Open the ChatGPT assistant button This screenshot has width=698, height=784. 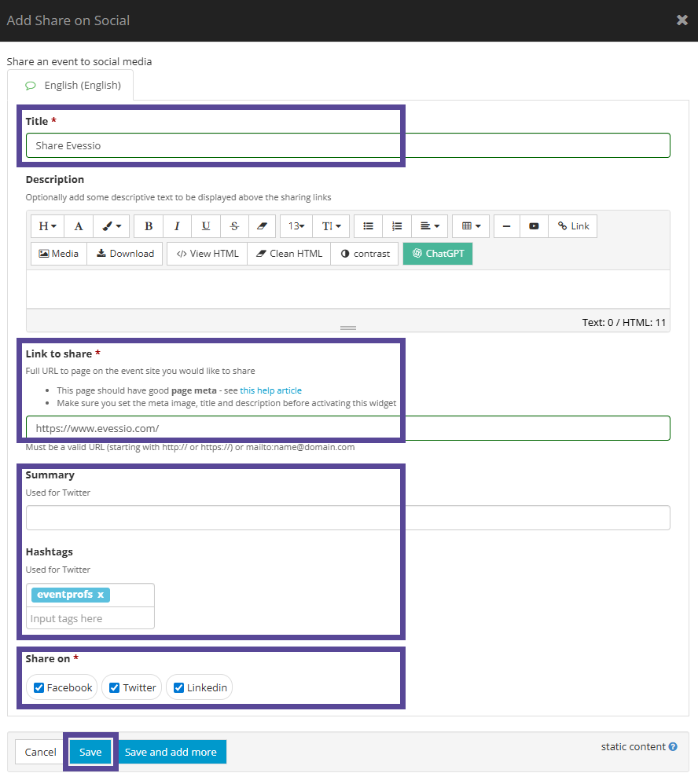coord(438,254)
